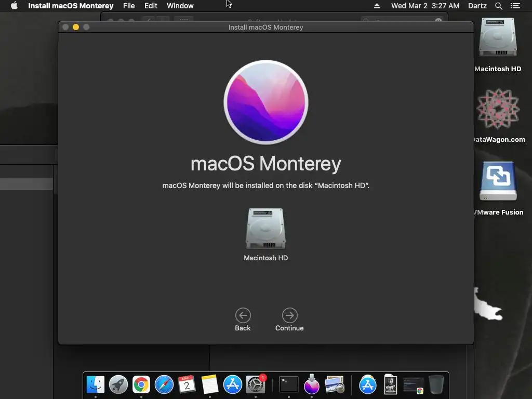532x399 pixels.
Task: Select the DataWagon.com desktop icon
Action: click(498, 109)
